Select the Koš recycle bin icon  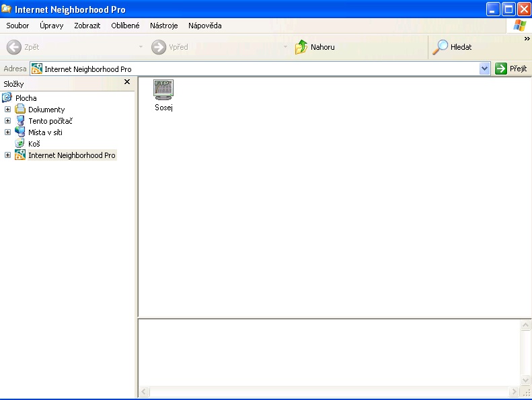pyautogui.click(x=20, y=143)
